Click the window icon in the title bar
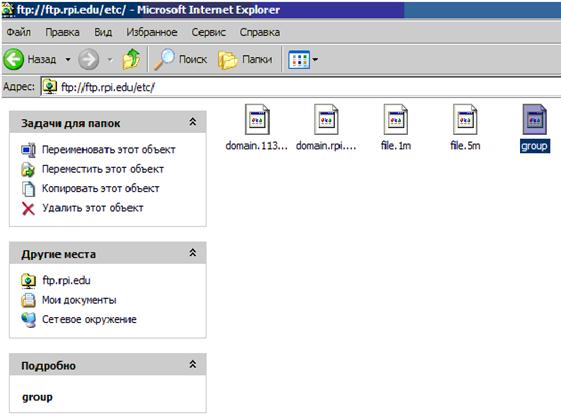Viewport: 561px width, 420px height. (x=8, y=10)
